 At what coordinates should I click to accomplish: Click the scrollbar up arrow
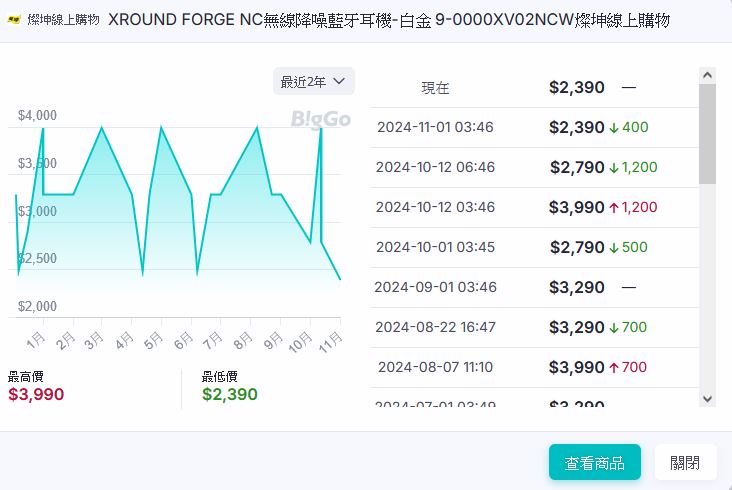tap(707, 75)
